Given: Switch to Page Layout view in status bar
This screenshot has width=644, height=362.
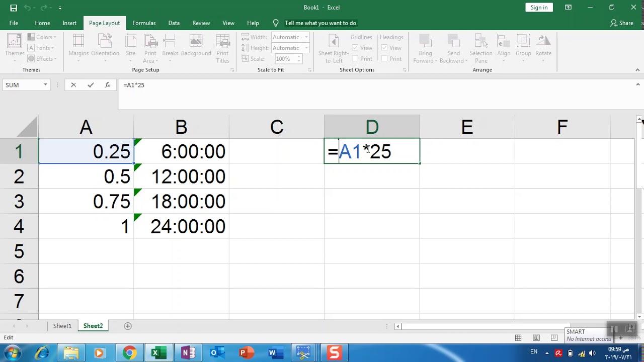Looking at the screenshot, I should [x=536, y=338].
